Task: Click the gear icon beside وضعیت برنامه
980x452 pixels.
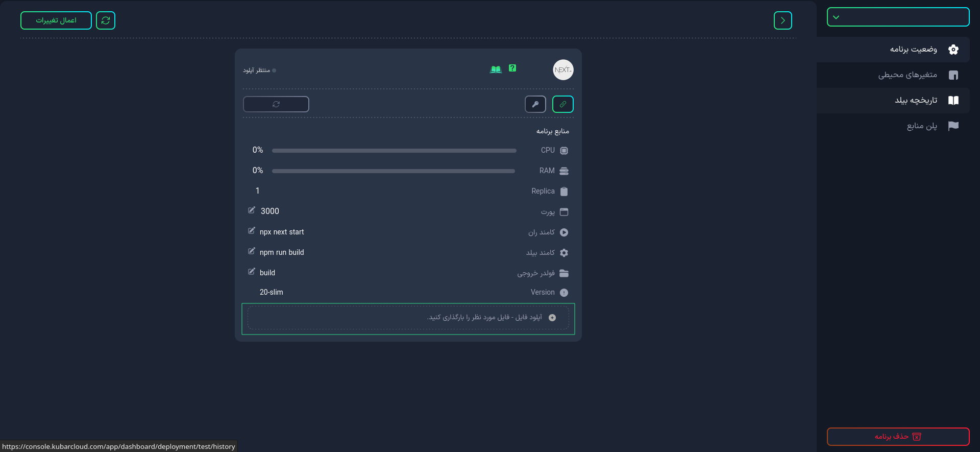Action: (x=953, y=50)
